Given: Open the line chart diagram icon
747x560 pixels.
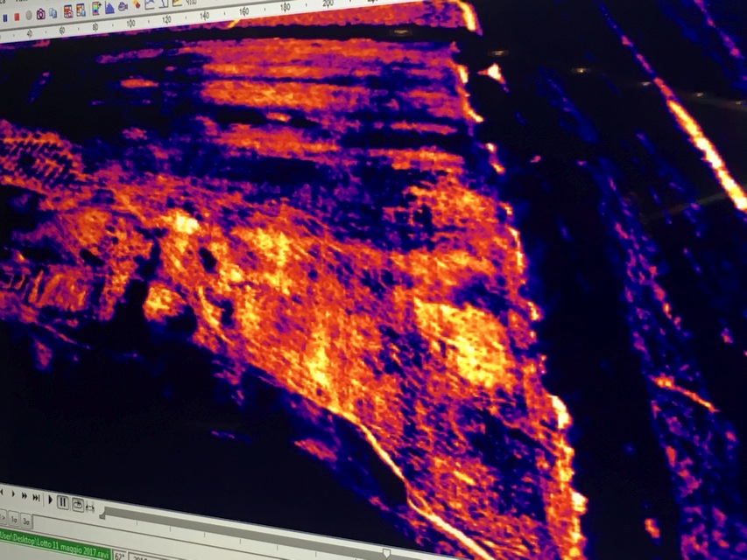Looking at the screenshot, I should click(x=150, y=3).
